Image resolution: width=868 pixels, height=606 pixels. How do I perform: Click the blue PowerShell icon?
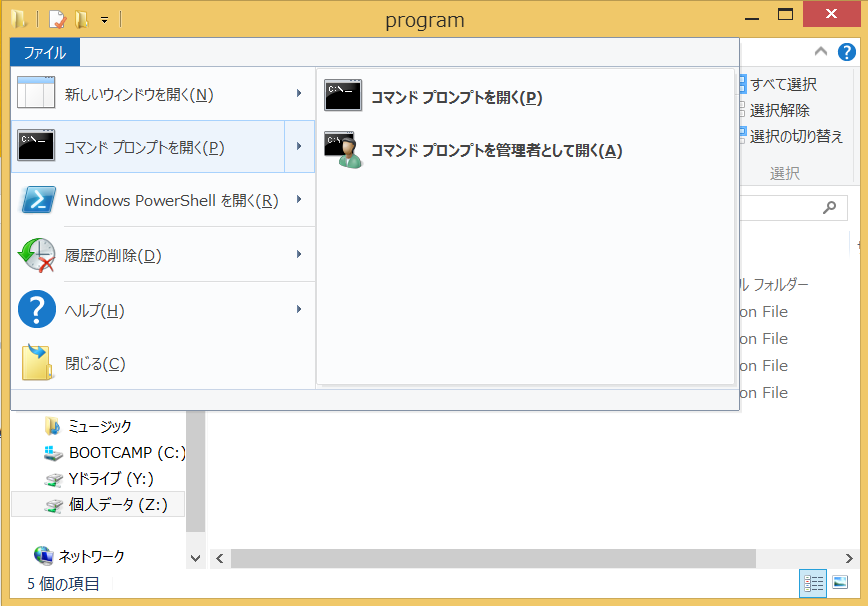[38, 200]
